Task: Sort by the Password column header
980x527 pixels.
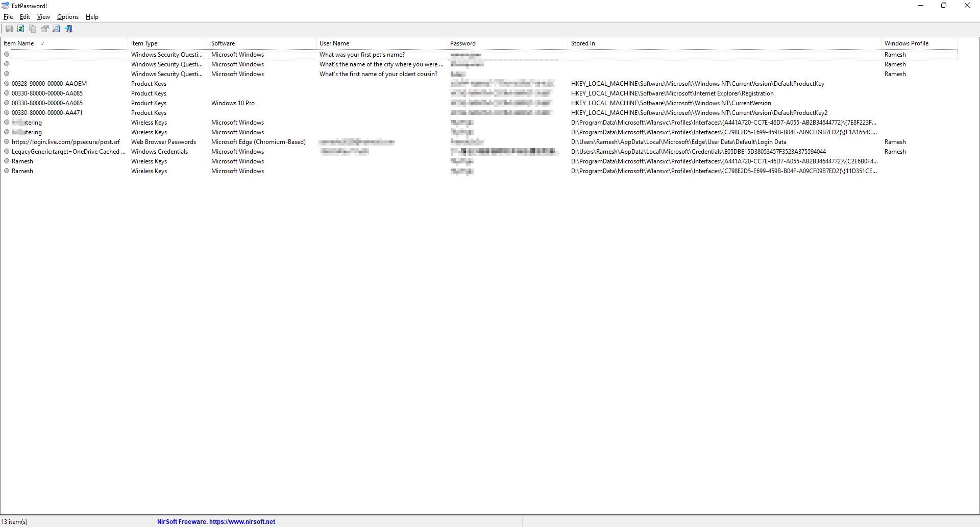Action: (507, 43)
